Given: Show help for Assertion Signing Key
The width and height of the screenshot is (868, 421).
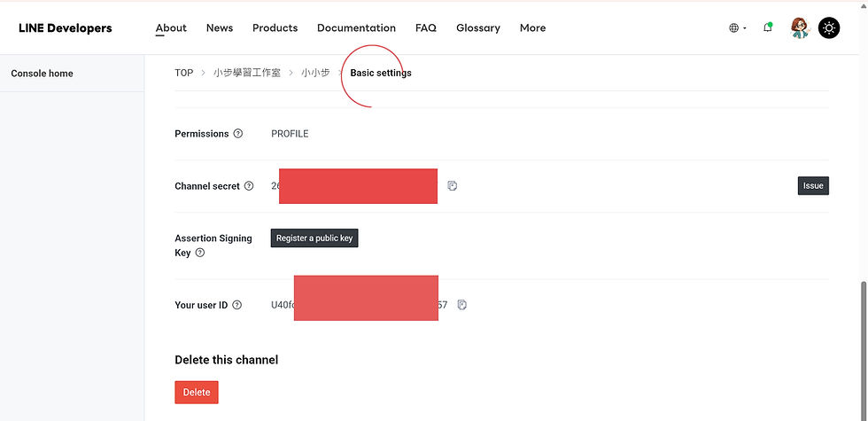Looking at the screenshot, I should pyautogui.click(x=200, y=253).
